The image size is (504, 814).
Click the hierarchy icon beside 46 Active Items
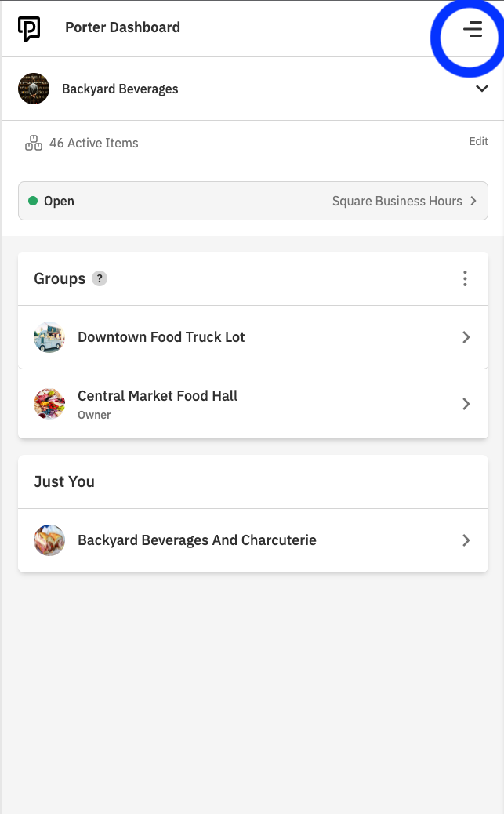pyautogui.click(x=34, y=142)
